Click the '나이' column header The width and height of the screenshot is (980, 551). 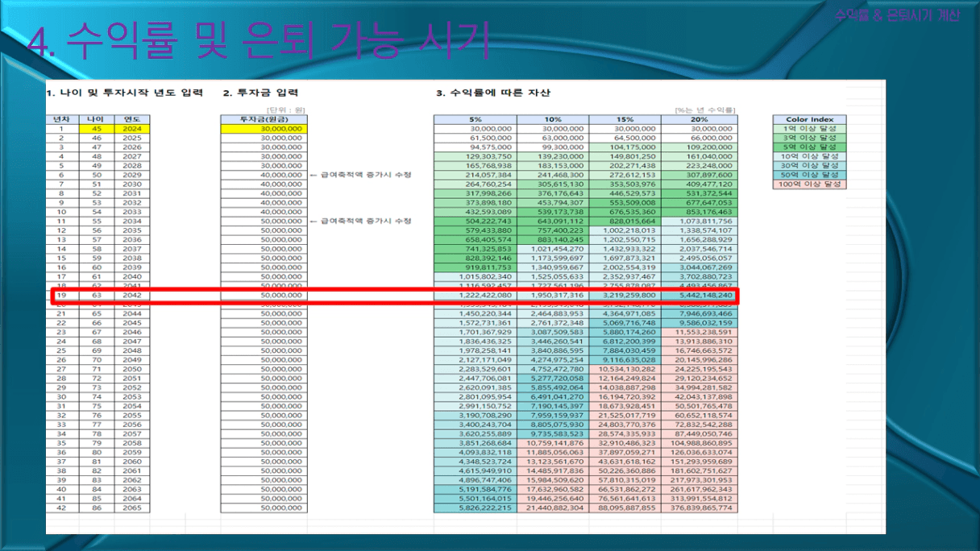point(95,119)
